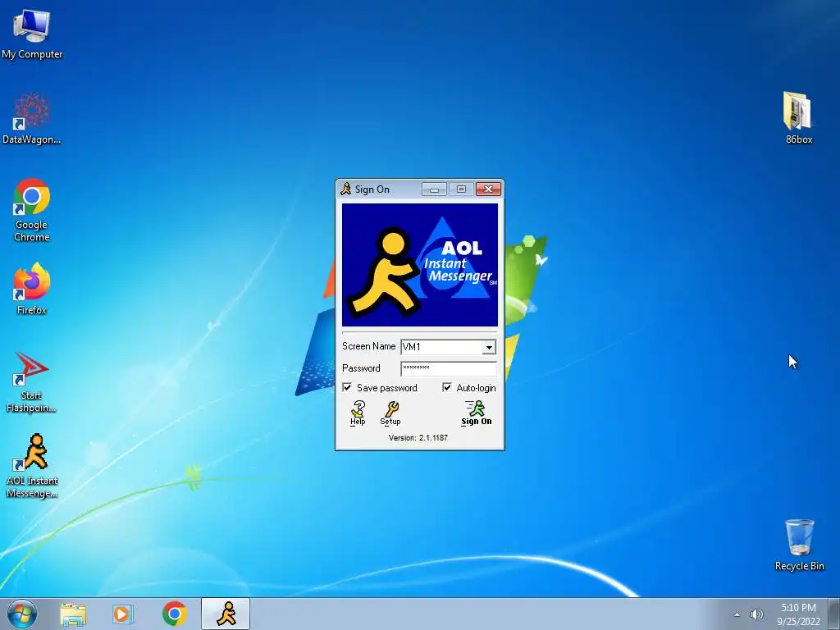Viewport: 840px width, 630px height.
Task: Open the Setup wrench icon
Action: [x=390, y=413]
